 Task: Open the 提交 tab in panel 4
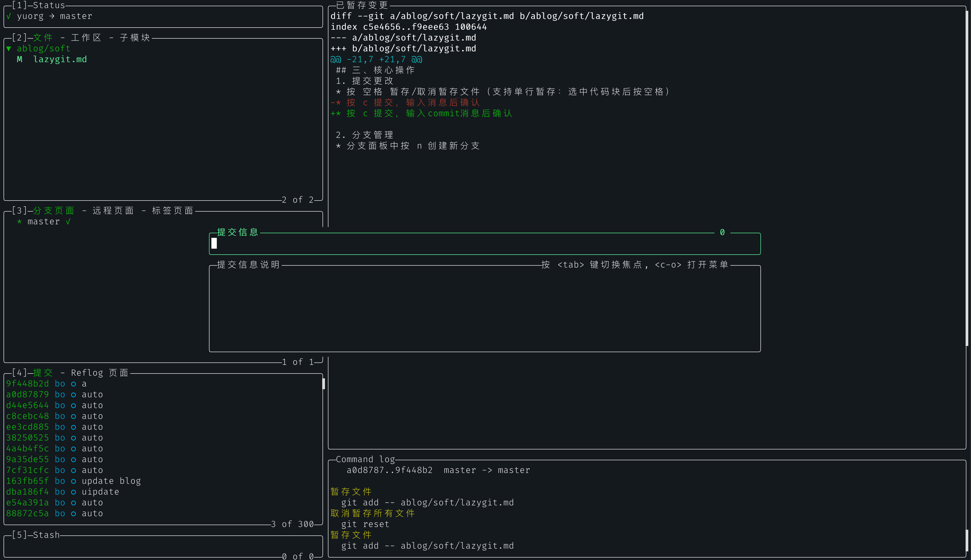[x=43, y=373]
